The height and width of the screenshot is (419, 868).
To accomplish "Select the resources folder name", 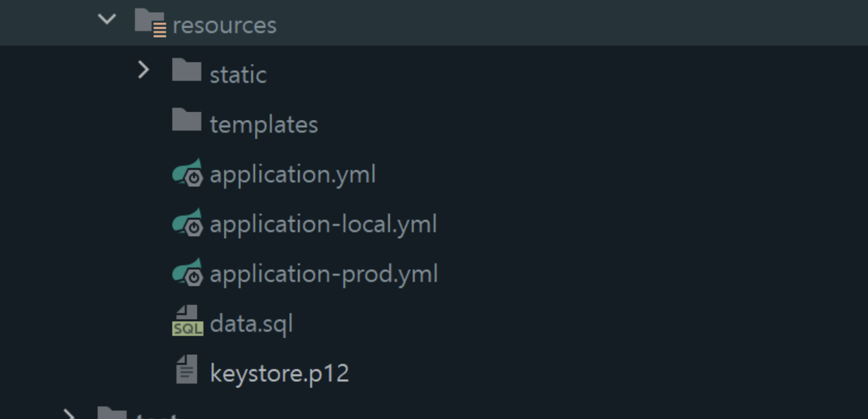I will (224, 25).
